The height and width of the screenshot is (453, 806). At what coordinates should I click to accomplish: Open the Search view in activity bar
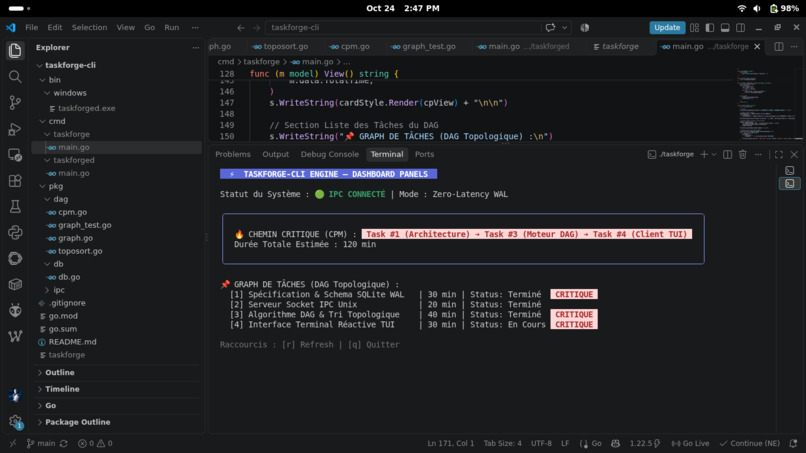click(x=15, y=77)
